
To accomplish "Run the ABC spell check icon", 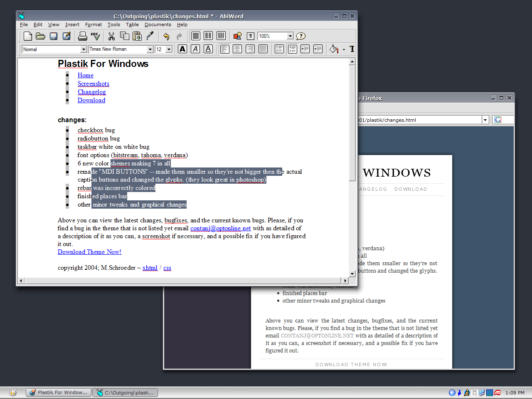I will [96, 36].
